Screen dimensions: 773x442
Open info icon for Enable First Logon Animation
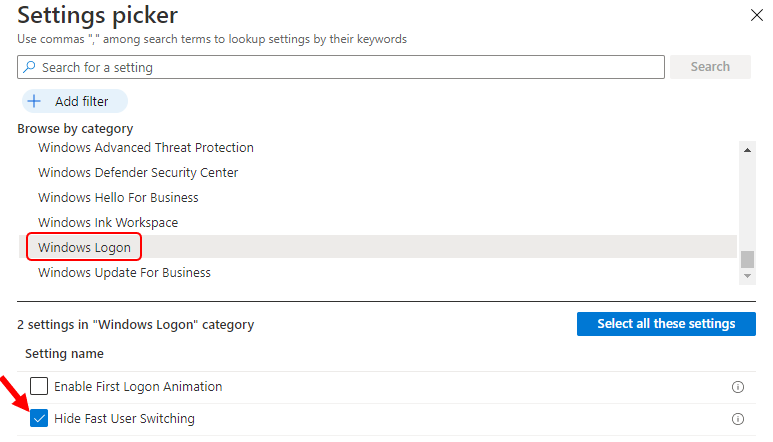point(738,387)
